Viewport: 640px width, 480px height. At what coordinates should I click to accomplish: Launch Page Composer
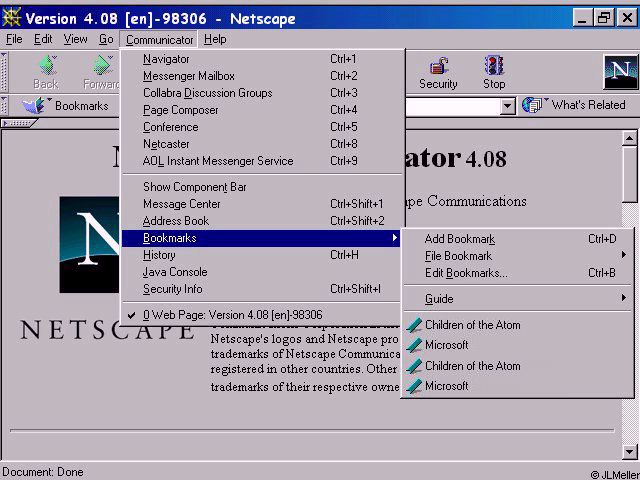pos(261,110)
